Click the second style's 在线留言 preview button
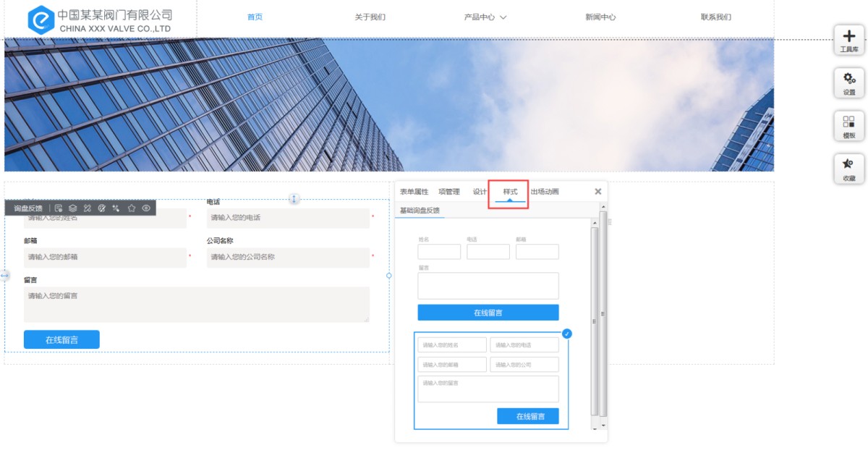The width and height of the screenshot is (868, 453). (x=528, y=416)
